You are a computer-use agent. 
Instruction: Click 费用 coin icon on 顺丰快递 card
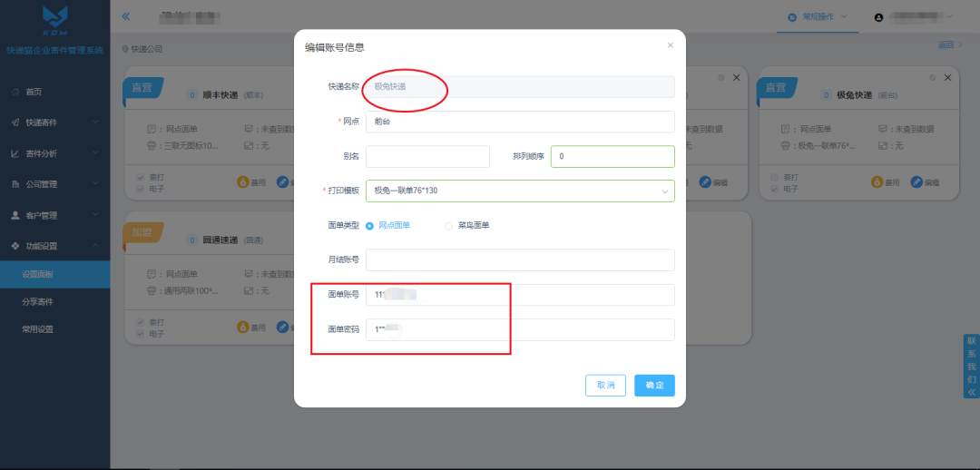[242, 182]
